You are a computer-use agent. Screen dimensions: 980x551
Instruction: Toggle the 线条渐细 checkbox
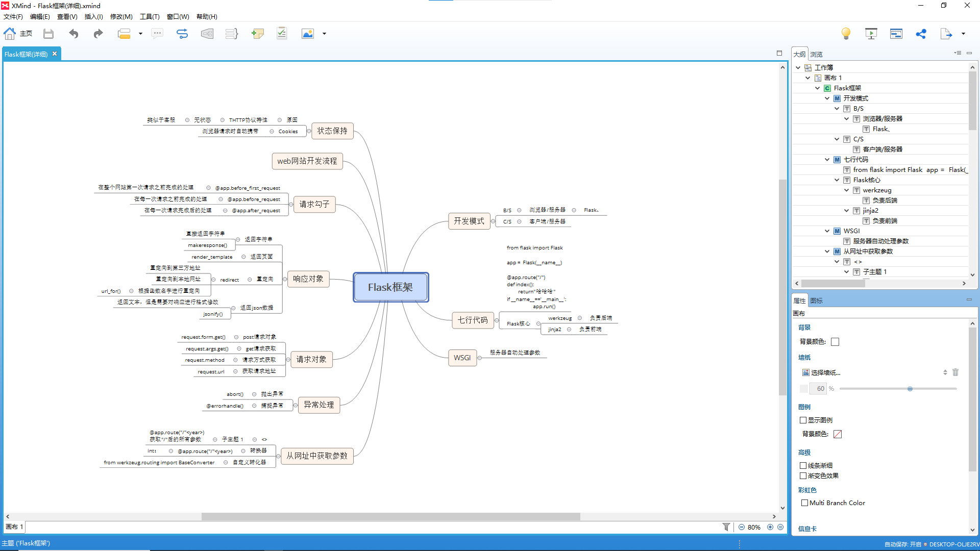point(803,465)
